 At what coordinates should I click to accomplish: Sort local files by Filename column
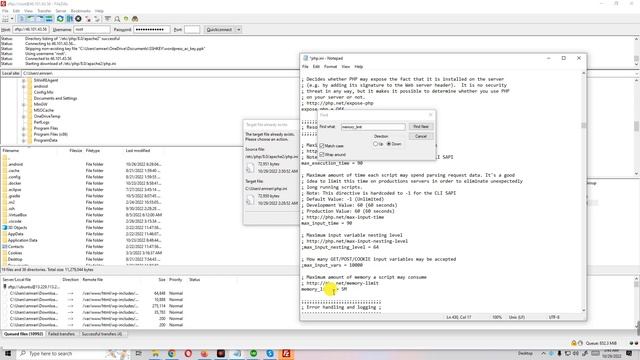pyautogui.click(x=11, y=151)
